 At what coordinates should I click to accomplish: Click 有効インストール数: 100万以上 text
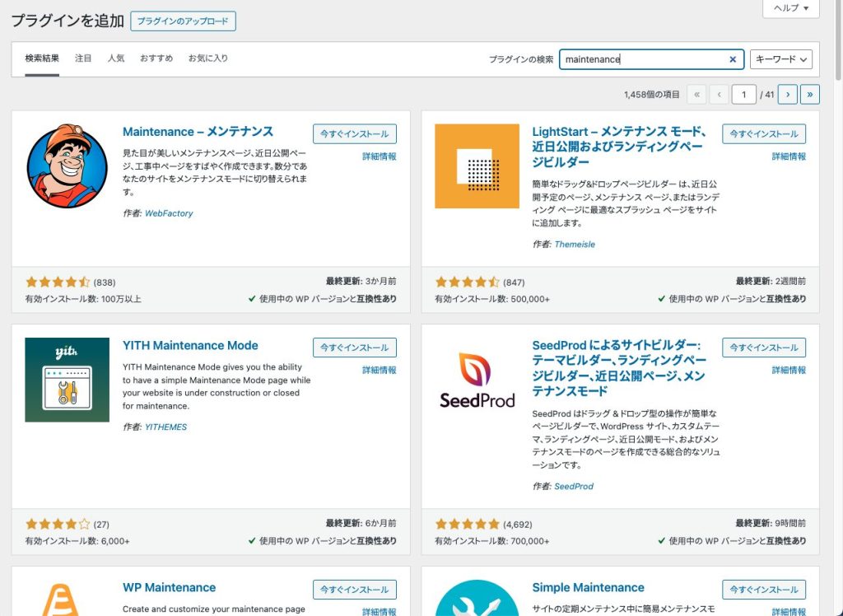point(83,299)
